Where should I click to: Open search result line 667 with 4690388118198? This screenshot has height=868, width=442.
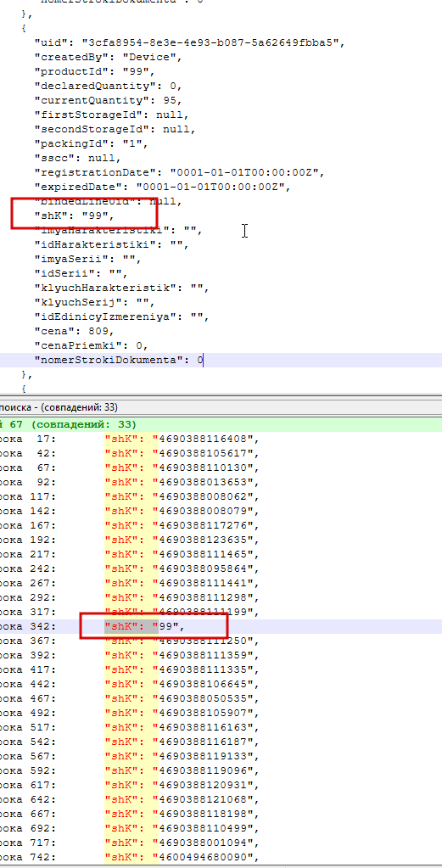pos(221,813)
